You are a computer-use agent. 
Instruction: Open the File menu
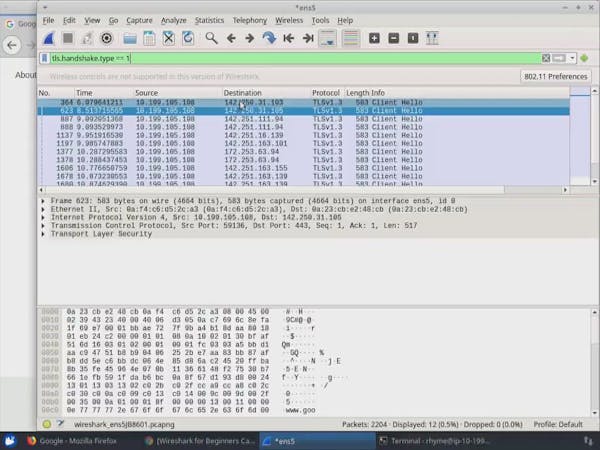pyautogui.click(x=48, y=20)
